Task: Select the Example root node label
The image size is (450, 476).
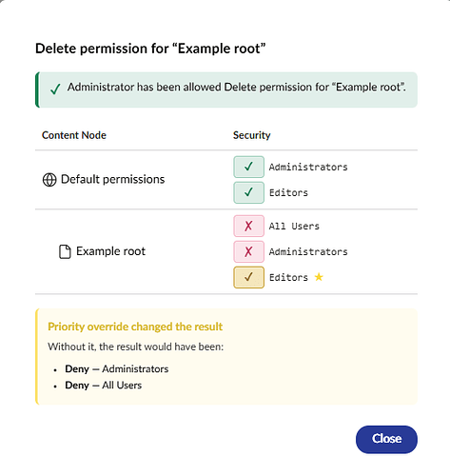Action: (110, 251)
